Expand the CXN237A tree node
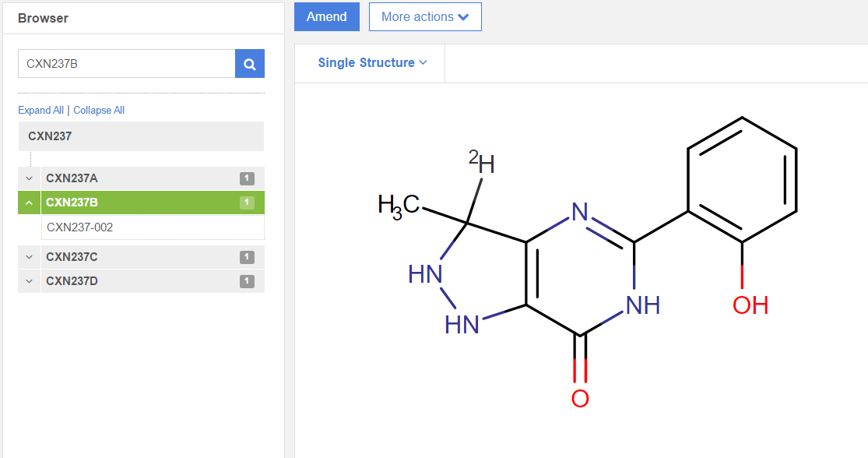868x458 pixels. pyautogui.click(x=30, y=179)
